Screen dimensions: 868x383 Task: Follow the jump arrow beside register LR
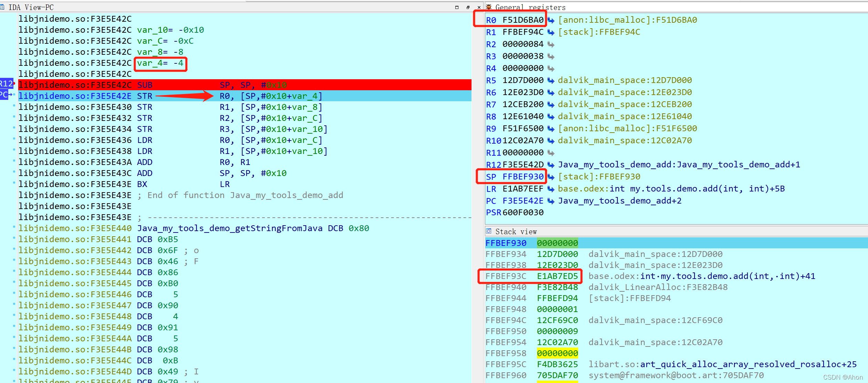pyautogui.click(x=551, y=189)
